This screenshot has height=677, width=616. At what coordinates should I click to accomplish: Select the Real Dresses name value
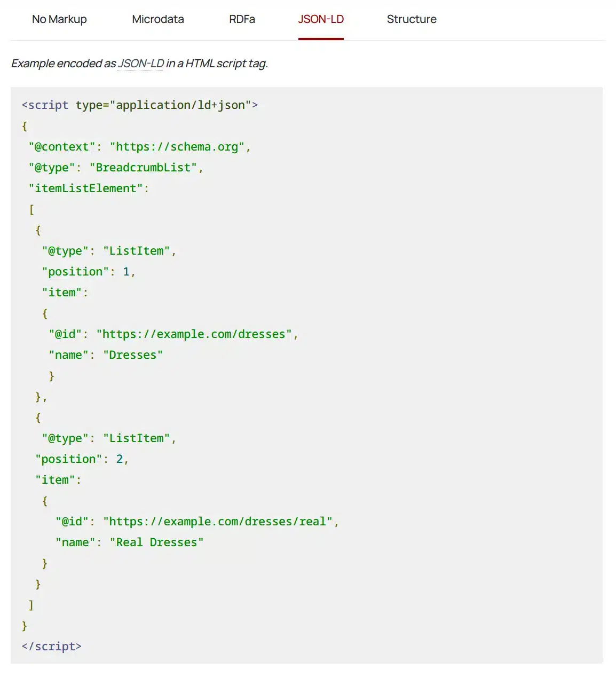tap(155, 542)
